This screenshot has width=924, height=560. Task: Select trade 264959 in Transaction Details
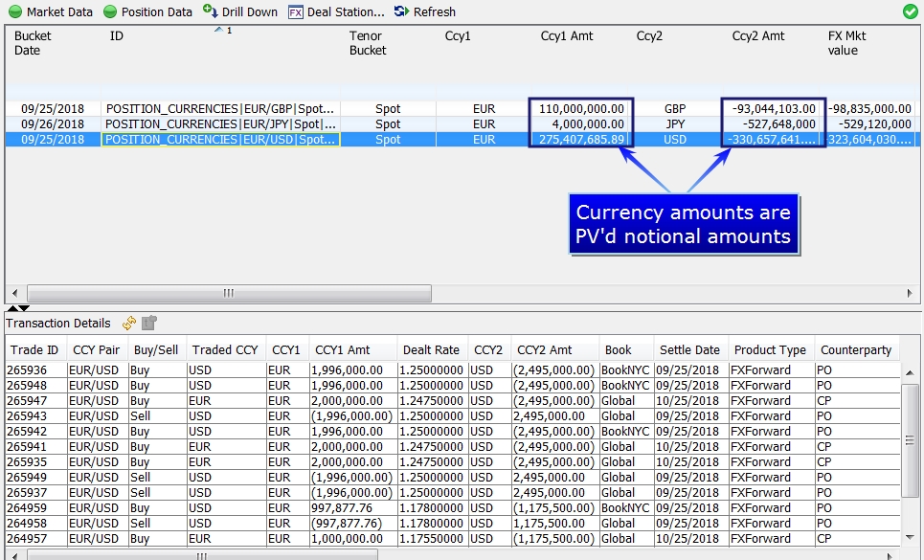pyautogui.click(x=453, y=507)
